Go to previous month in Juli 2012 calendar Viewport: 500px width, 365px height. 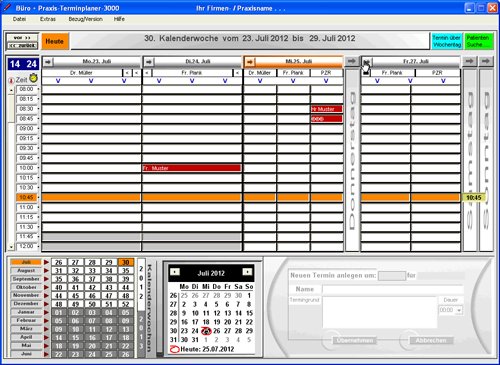[x=175, y=272]
